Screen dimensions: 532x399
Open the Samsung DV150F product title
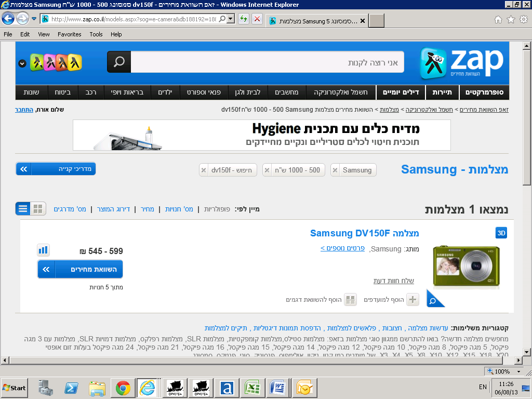[364, 233]
